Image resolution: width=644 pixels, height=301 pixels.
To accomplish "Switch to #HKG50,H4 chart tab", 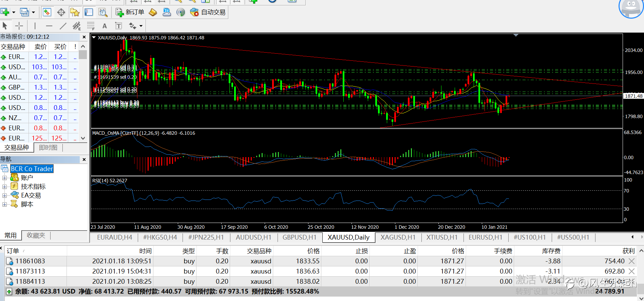I will pyautogui.click(x=160, y=238).
